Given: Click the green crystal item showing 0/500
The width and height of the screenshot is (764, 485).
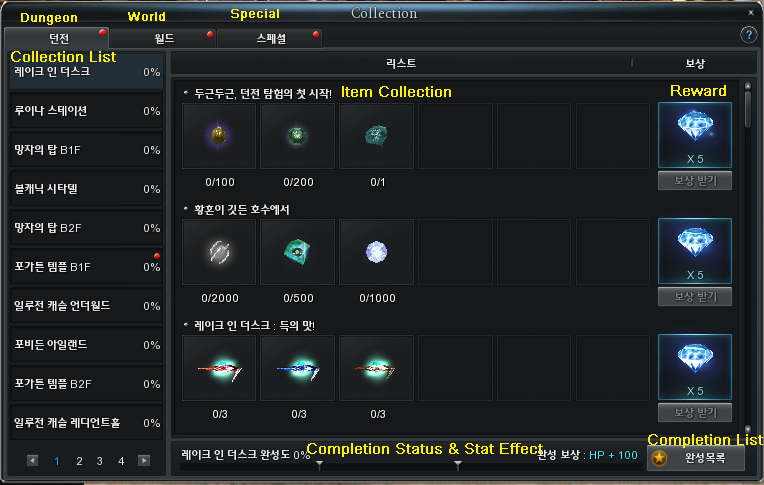Looking at the screenshot, I should pyautogui.click(x=298, y=252).
